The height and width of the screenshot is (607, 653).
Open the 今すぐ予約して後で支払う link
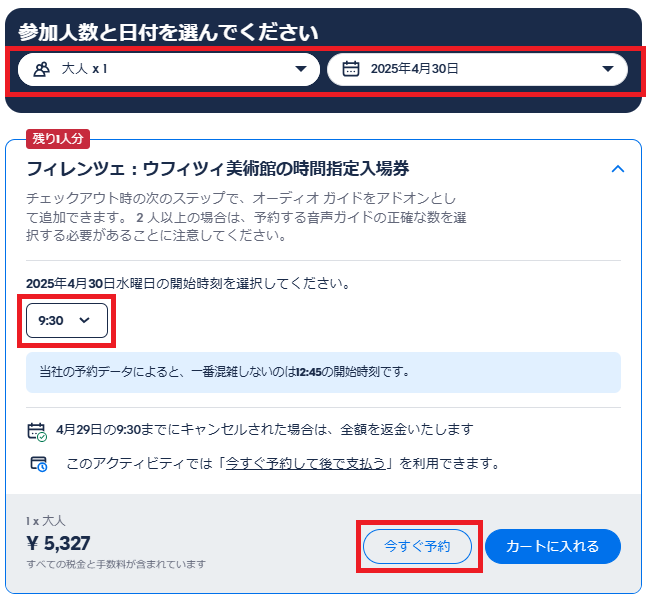305,463
